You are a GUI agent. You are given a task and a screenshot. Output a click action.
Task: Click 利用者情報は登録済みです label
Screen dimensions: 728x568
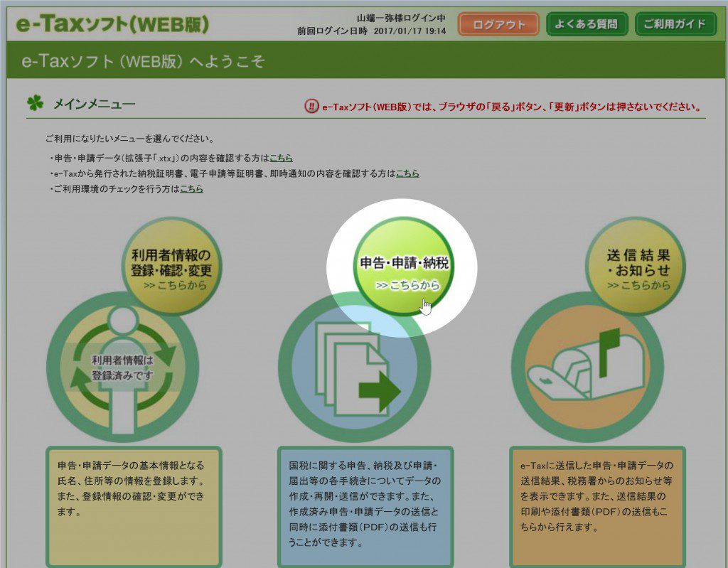pyautogui.click(x=122, y=368)
